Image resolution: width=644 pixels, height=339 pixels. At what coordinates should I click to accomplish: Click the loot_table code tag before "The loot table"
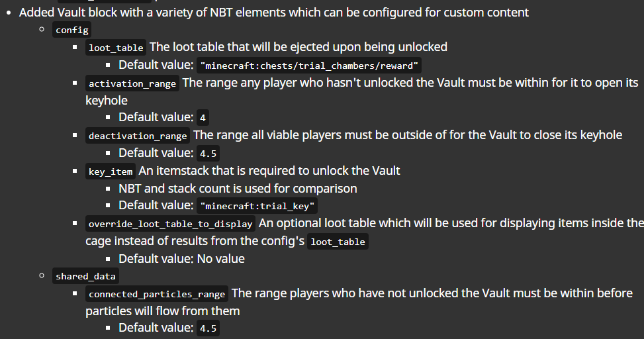click(116, 48)
